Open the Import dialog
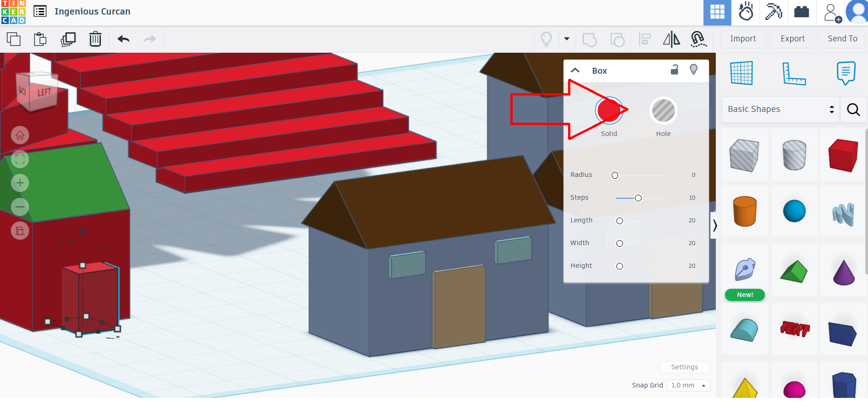Viewport: 868px width, 412px height. (x=743, y=39)
